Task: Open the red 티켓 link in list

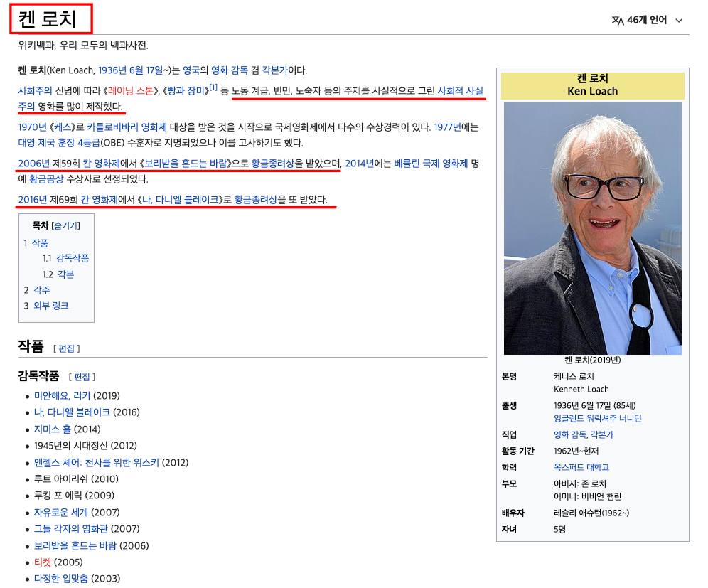Action: click(x=43, y=562)
